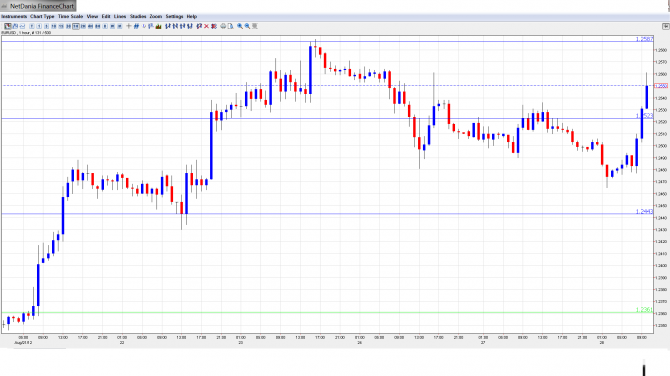Open the Studies menu
Image resolution: width=670 pixels, height=376 pixels.
[x=138, y=16]
